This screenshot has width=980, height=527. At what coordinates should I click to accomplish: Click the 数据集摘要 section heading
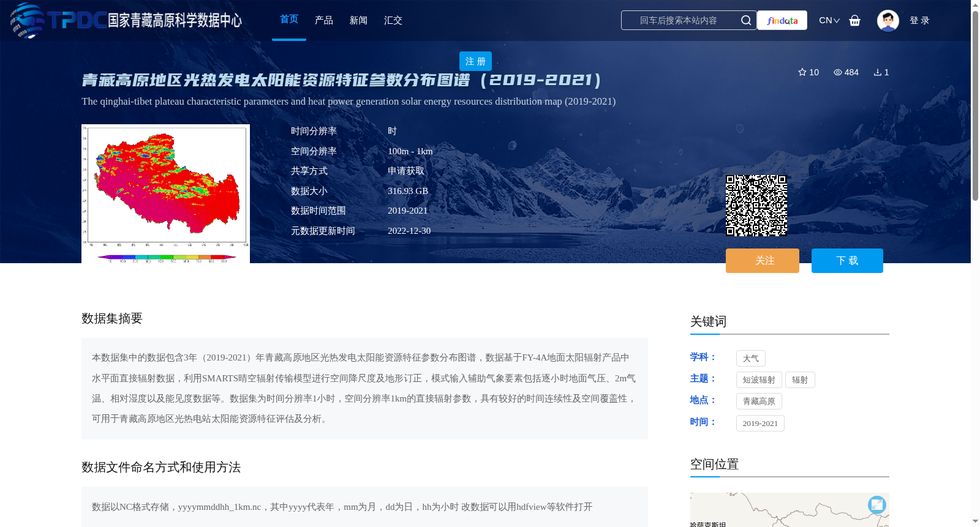(112, 318)
